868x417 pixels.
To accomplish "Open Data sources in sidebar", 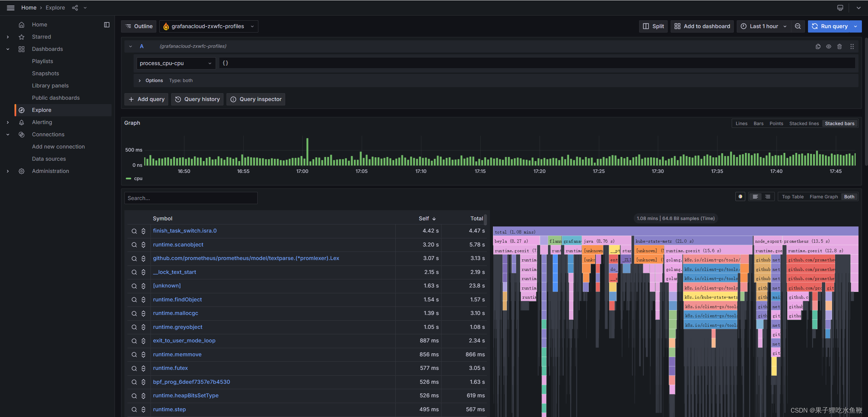I will (x=49, y=159).
